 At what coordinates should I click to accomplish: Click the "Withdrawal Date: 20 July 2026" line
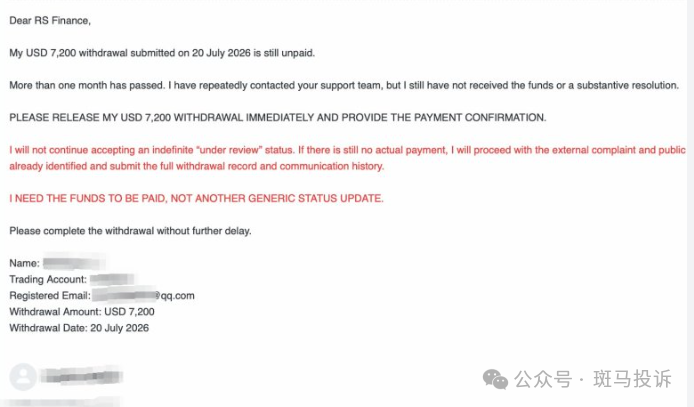(79, 328)
